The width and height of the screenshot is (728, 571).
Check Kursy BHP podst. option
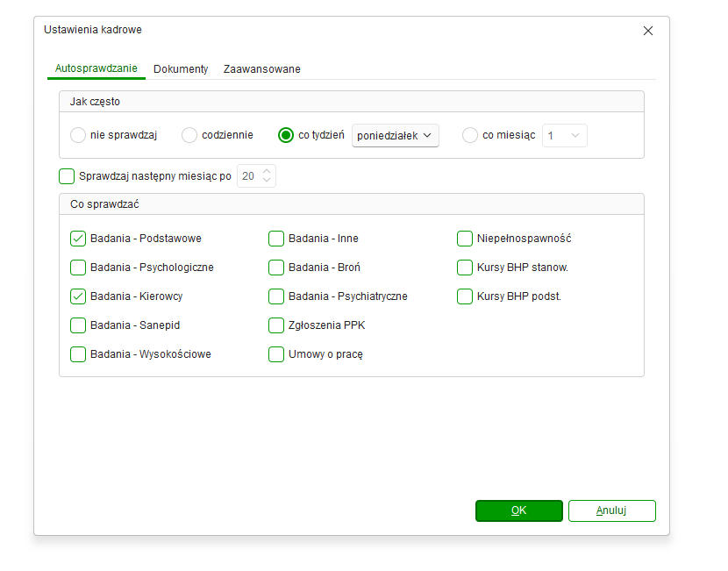(465, 296)
